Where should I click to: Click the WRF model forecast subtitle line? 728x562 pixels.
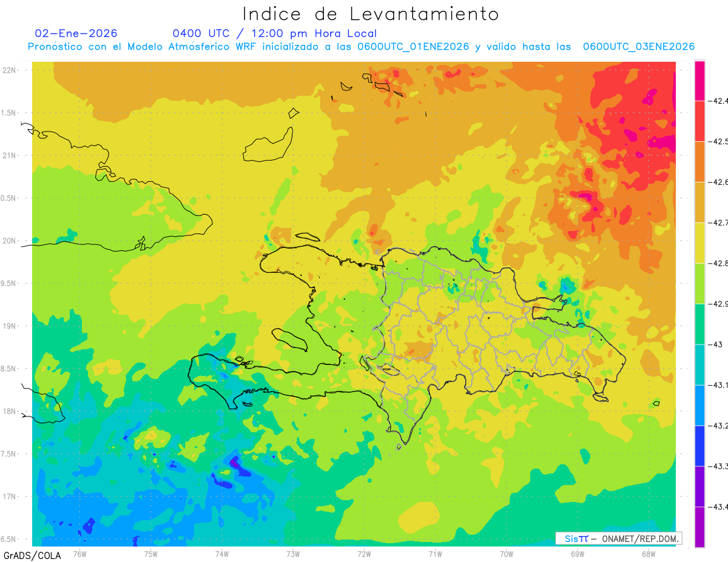click(x=362, y=47)
